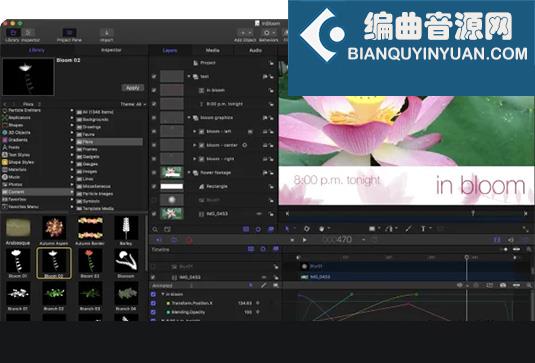Select the Bloom 03 thumbnail
Image resolution: width=535 pixels, height=363 pixels.
90,260
